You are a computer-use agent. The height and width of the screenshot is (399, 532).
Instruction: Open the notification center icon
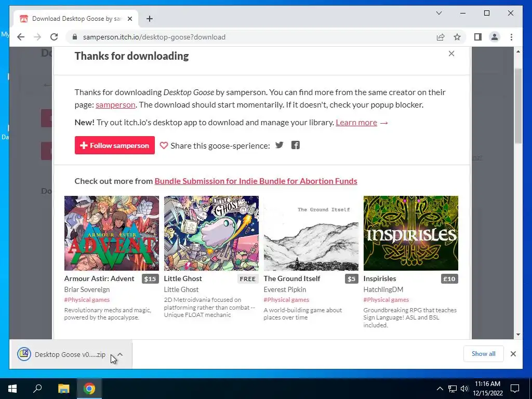pyautogui.click(x=515, y=389)
